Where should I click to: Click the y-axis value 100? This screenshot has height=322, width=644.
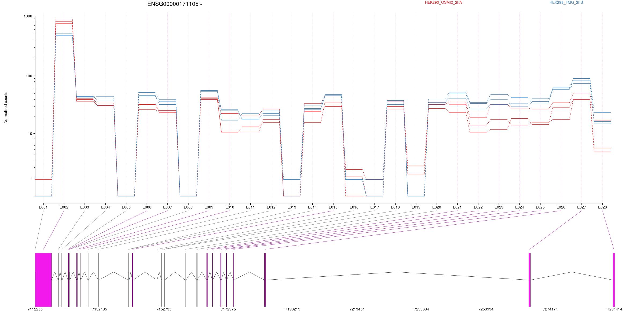29,76
